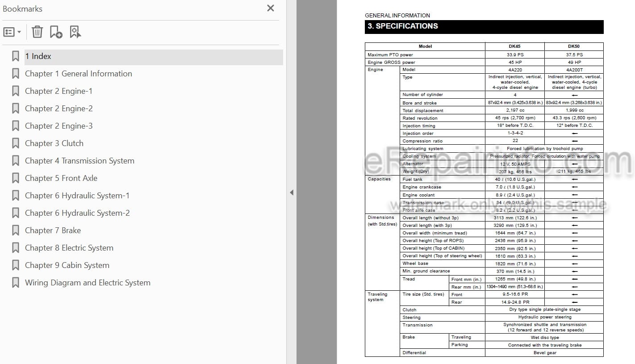This screenshot has height=364, width=635.
Task: Click the 'Dry type single plate-single stage' cell
Action: tap(545, 310)
